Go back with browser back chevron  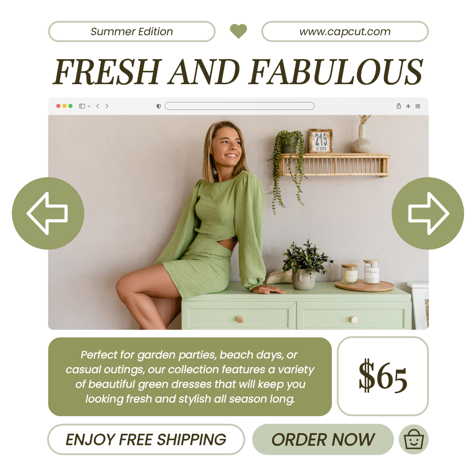(97, 106)
